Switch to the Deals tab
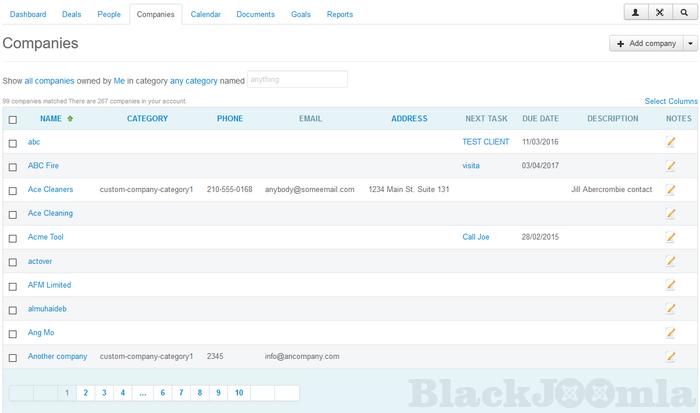Image resolution: width=700 pixels, height=413 pixels. [71, 15]
